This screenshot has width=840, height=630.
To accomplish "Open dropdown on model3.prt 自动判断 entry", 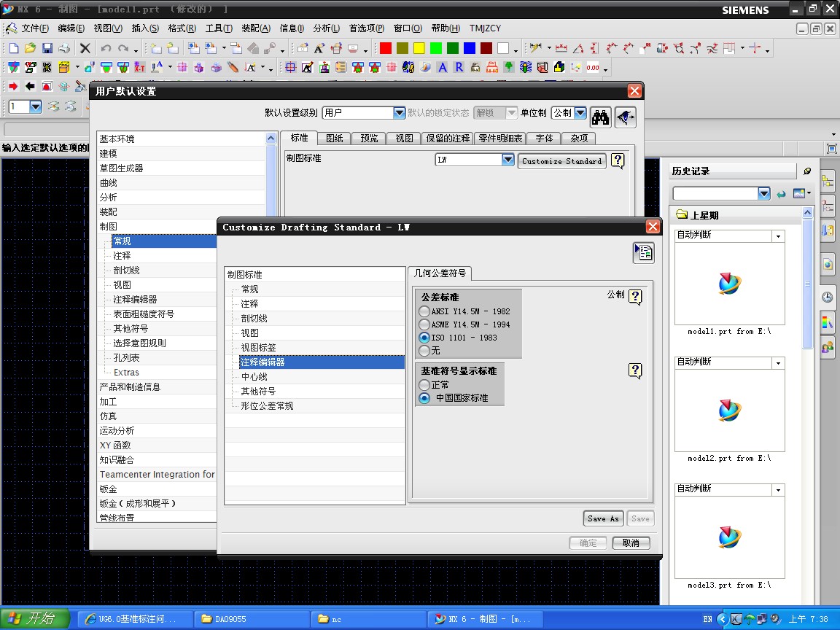I will [779, 490].
